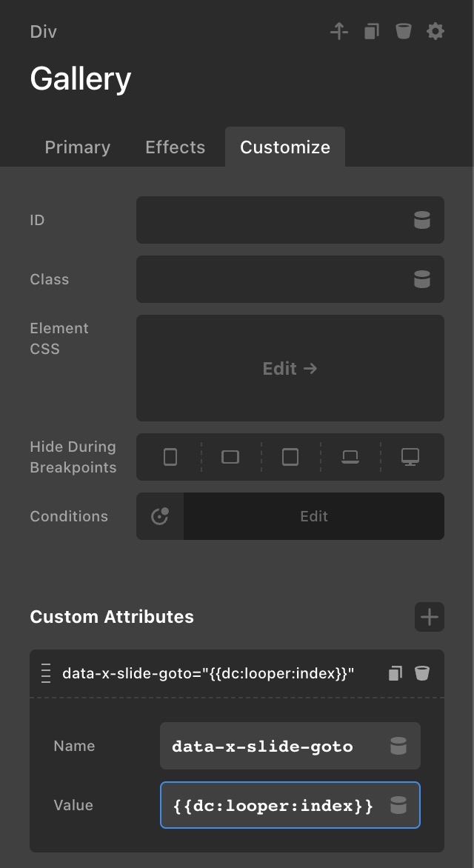Open dynamic content for attribute Name
474x868 pixels.
(398, 746)
